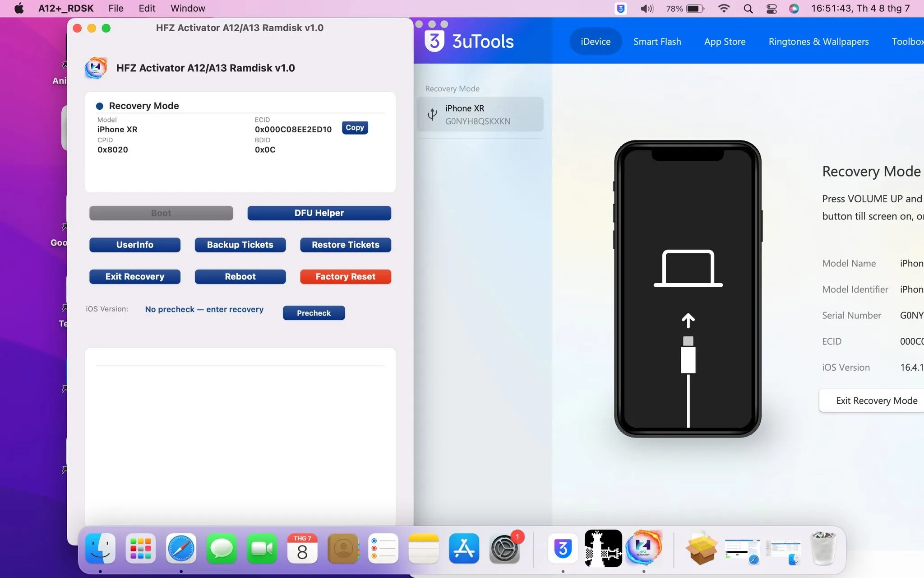This screenshot has height=578, width=924.
Task: Click Exit Recovery in HFZ Activator
Action: (135, 276)
